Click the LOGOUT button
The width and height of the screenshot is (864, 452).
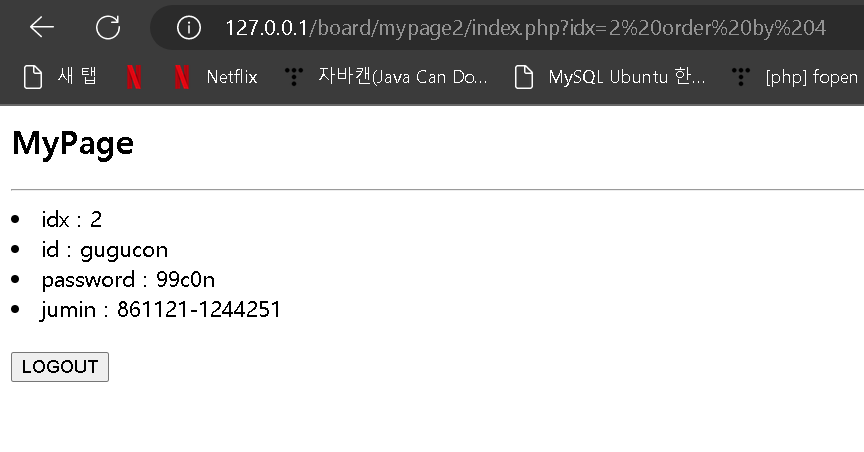[x=60, y=367]
